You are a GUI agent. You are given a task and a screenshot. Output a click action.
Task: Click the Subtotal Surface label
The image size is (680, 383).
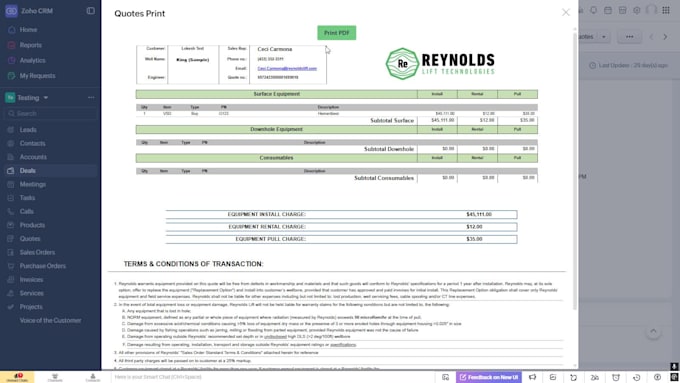click(392, 121)
